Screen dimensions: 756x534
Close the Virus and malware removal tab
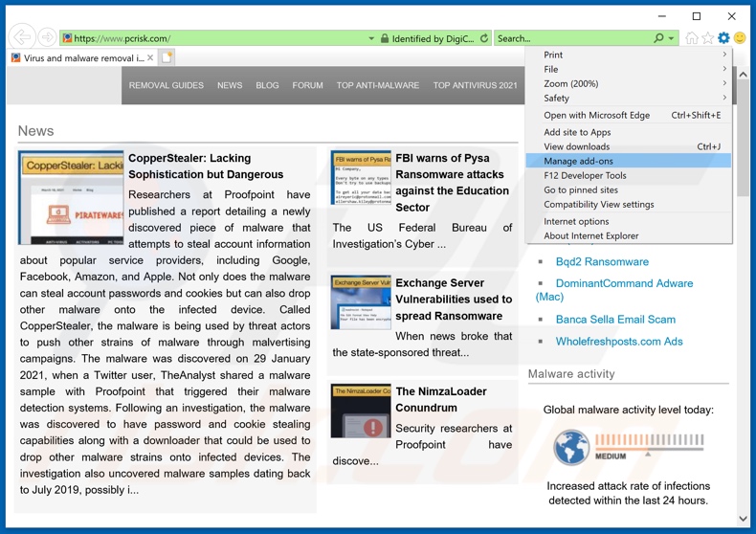(x=150, y=57)
